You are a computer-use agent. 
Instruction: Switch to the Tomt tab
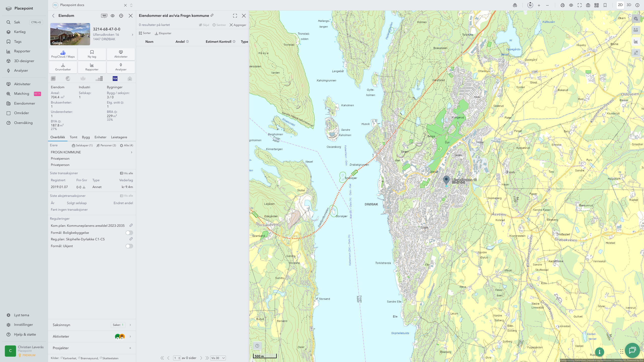[x=73, y=137]
